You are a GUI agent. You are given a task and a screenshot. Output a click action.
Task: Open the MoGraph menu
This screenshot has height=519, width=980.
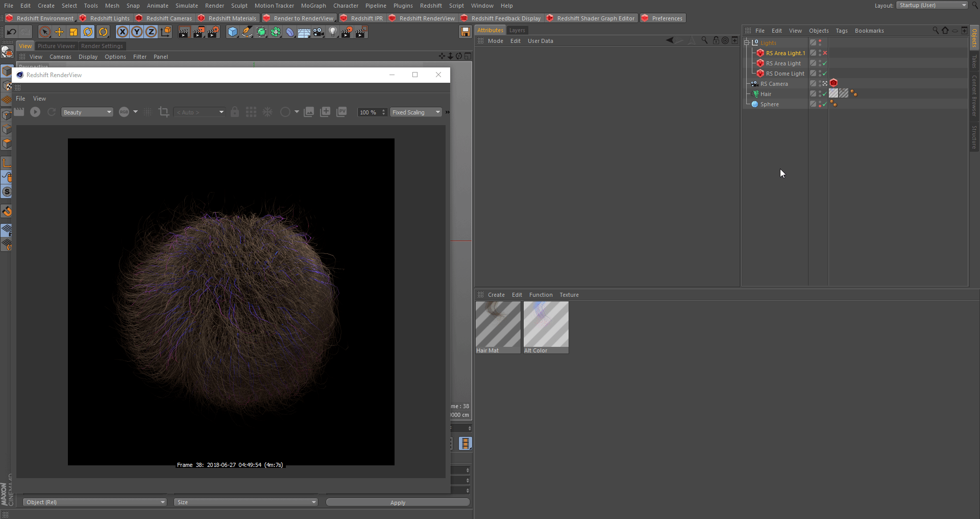(x=313, y=6)
